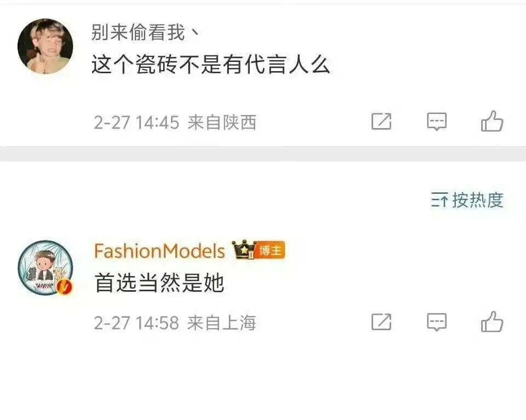Tap the share icon on top comment
Viewport: 526px width, 420px height.
pos(381,122)
